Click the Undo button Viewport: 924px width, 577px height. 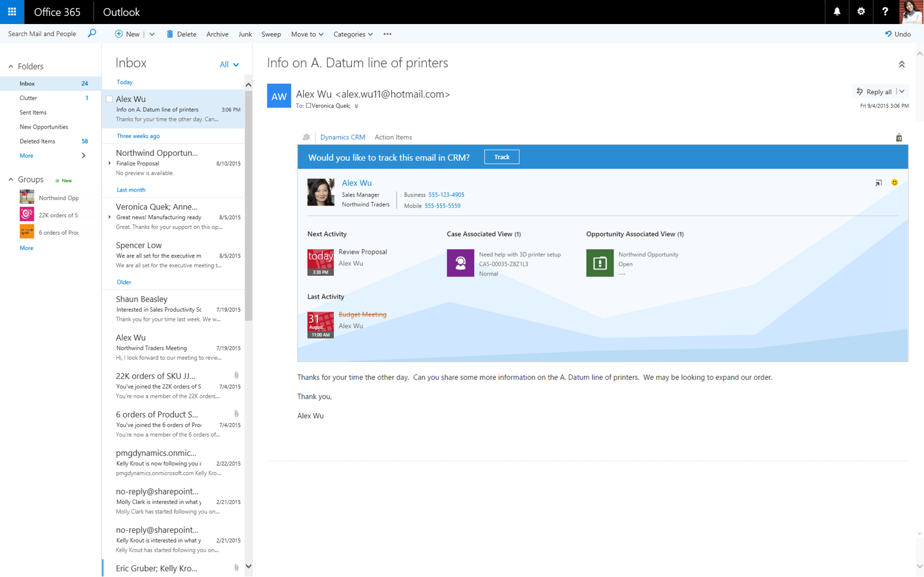click(898, 34)
